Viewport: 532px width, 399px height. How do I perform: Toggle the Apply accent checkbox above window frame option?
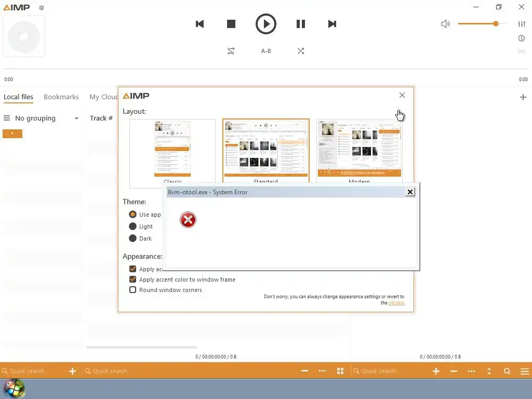(x=132, y=269)
